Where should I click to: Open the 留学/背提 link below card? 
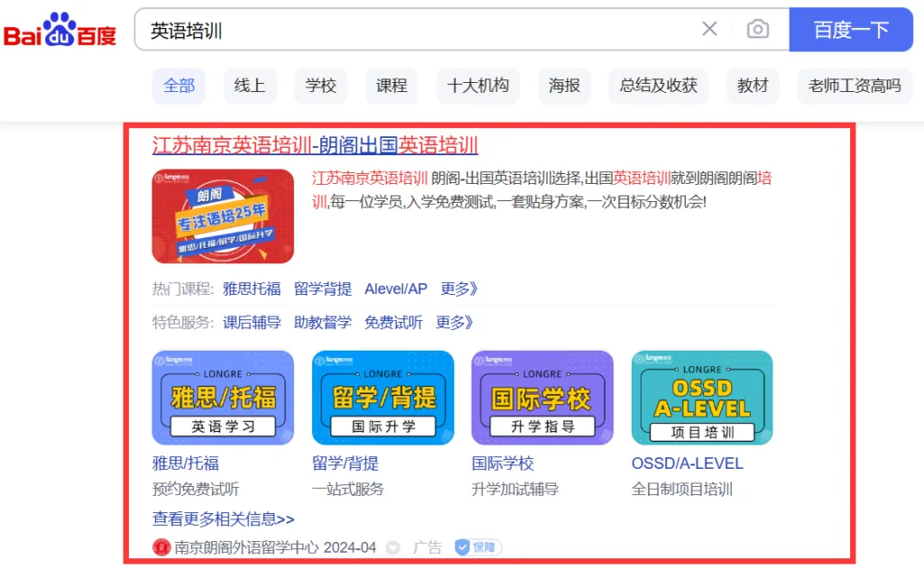point(346,463)
